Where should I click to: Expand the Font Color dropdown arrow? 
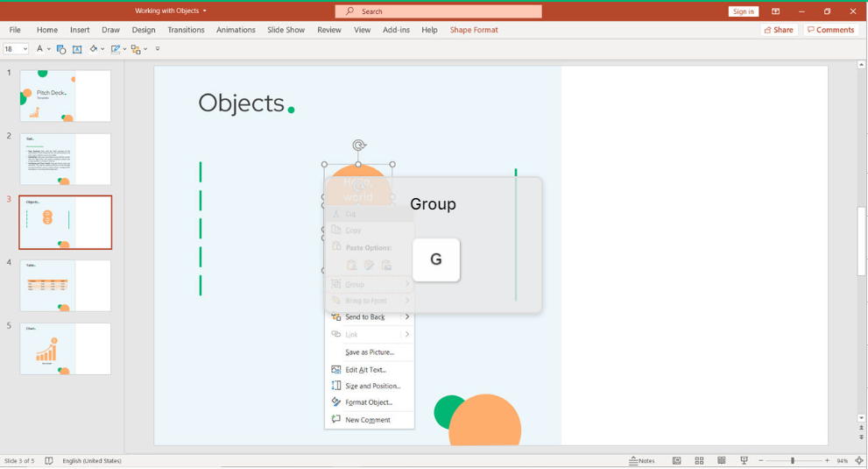(49, 49)
